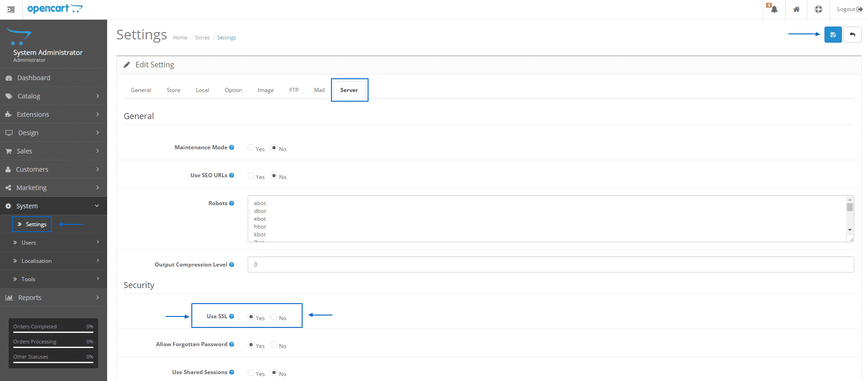The height and width of the screenshot is (381, 868).
Task: Expand the Extensions menu chevron
Action: [98, 114]
